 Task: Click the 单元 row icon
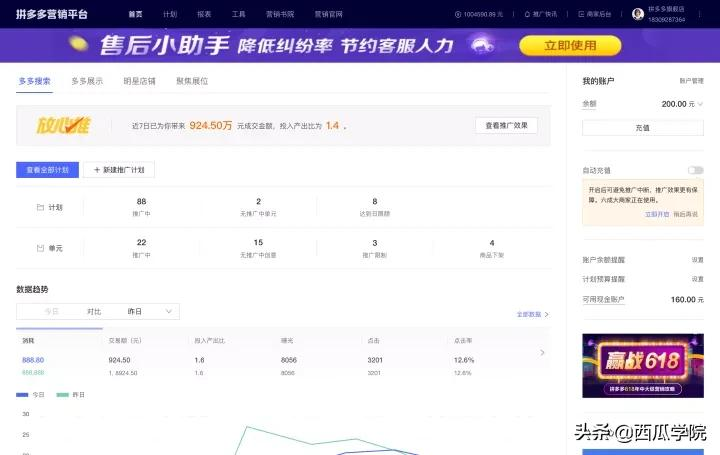(40, 248)
